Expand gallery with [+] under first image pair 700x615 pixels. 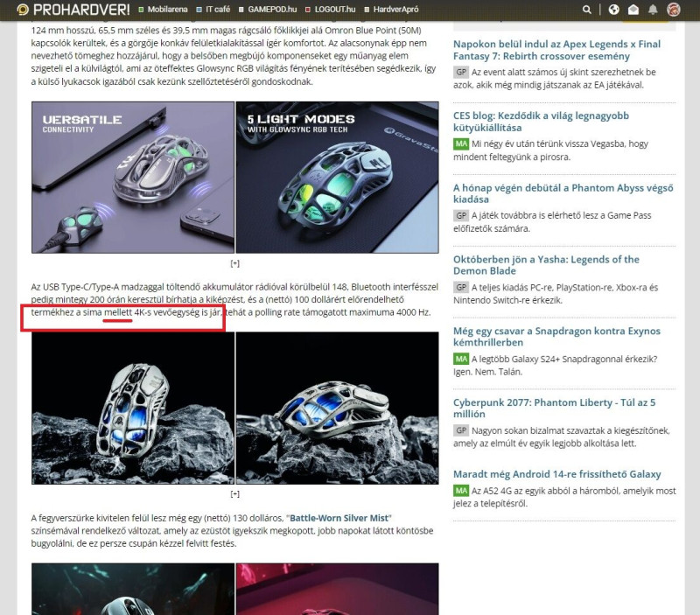(234, 263)
